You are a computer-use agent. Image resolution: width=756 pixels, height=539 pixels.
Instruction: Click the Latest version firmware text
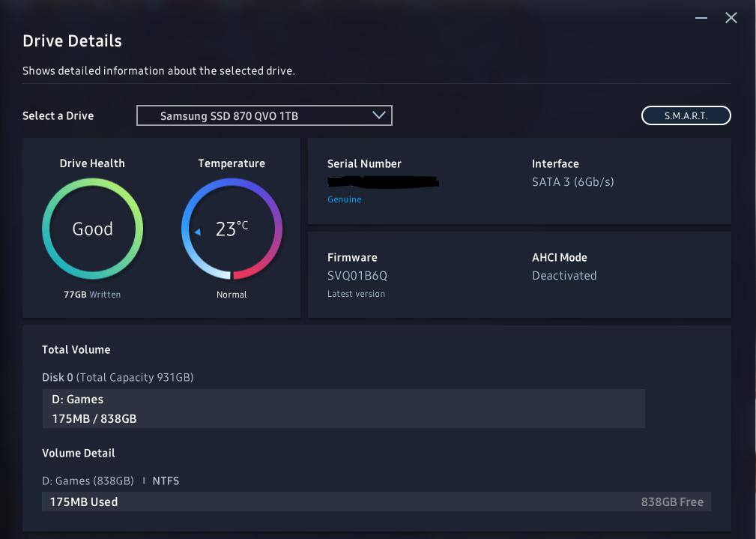coord(356,294)
